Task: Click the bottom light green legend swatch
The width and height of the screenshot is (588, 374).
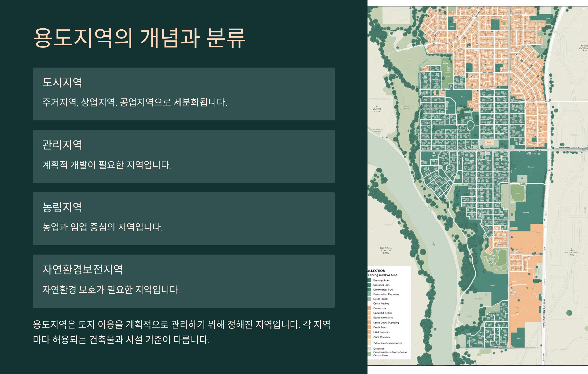Action: (x=369, y=354)
